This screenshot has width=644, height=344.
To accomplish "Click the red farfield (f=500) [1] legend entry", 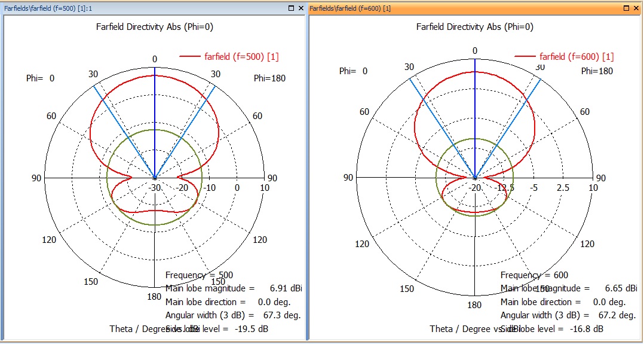I will tap(229, 57).
